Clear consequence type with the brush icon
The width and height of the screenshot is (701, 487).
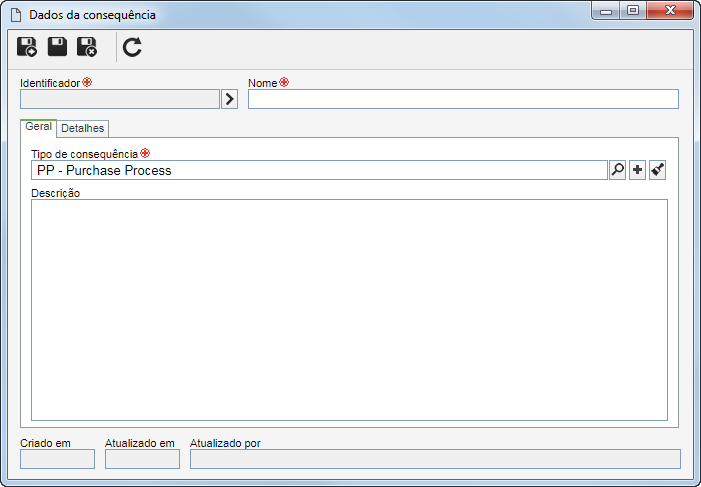[x=658, y=170]
